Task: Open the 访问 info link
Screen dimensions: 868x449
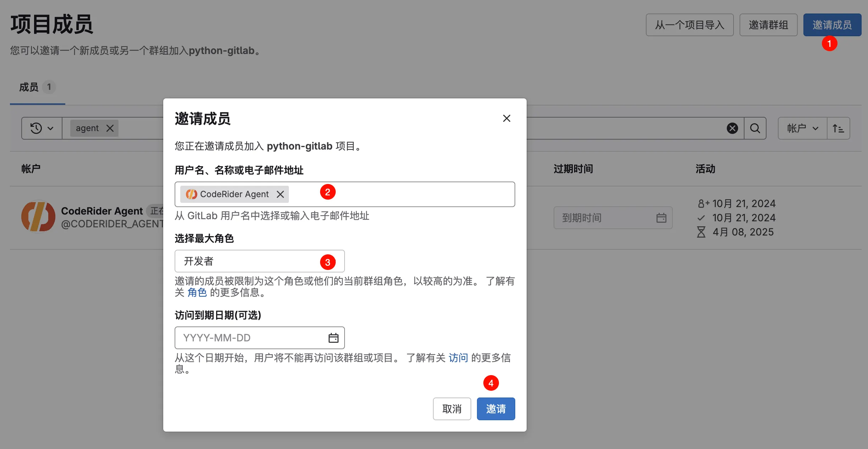Action: pyautogui.click(x=458, y=358)
